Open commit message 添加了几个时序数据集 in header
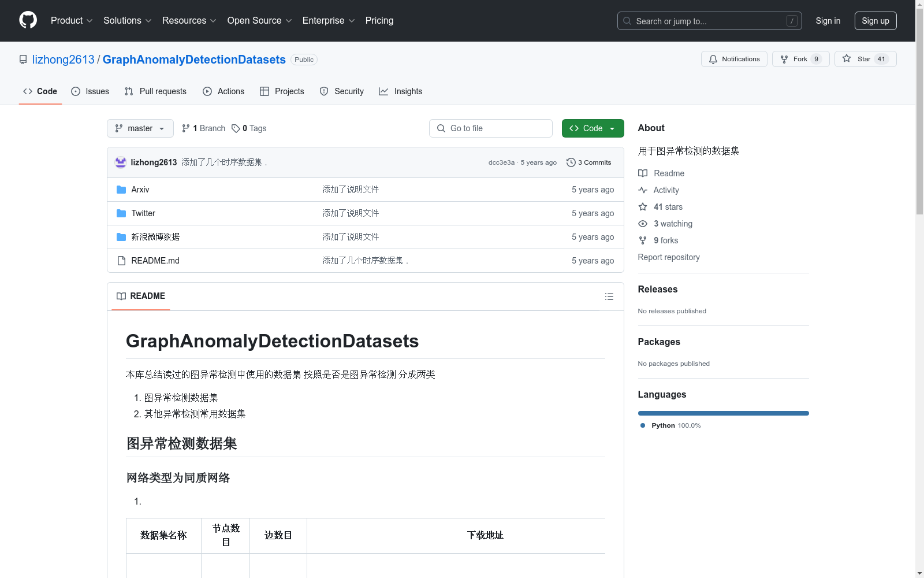Screen dimensions: 924x578 [224, 162]
